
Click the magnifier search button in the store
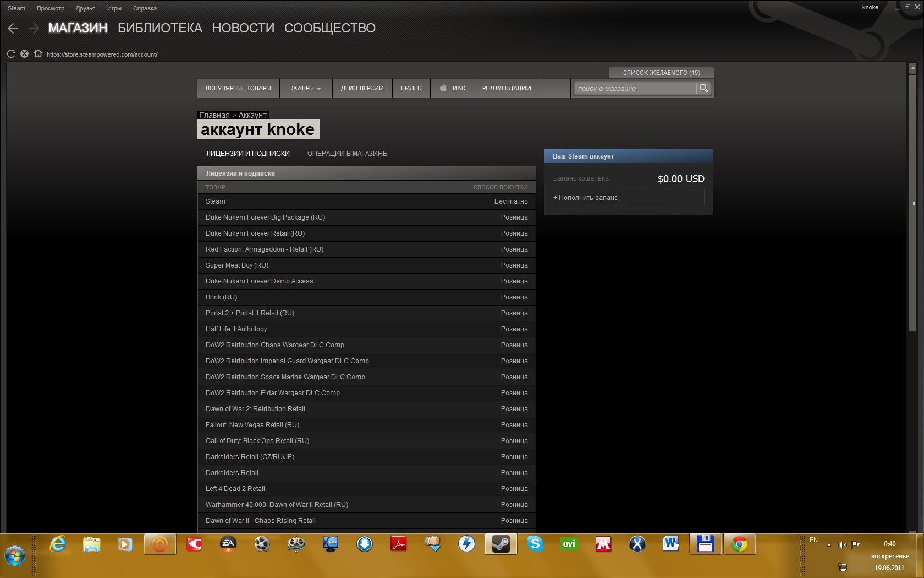pos(703,88)
